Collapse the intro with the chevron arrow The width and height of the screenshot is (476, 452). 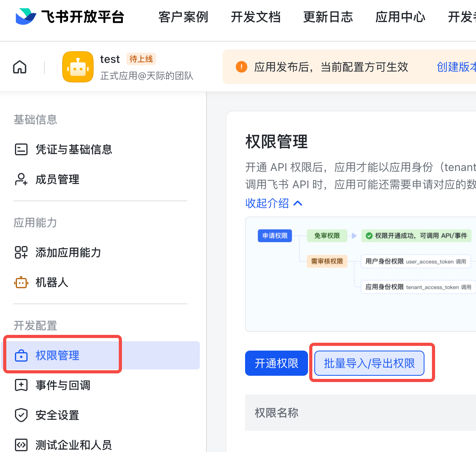[x=298, y=203]
